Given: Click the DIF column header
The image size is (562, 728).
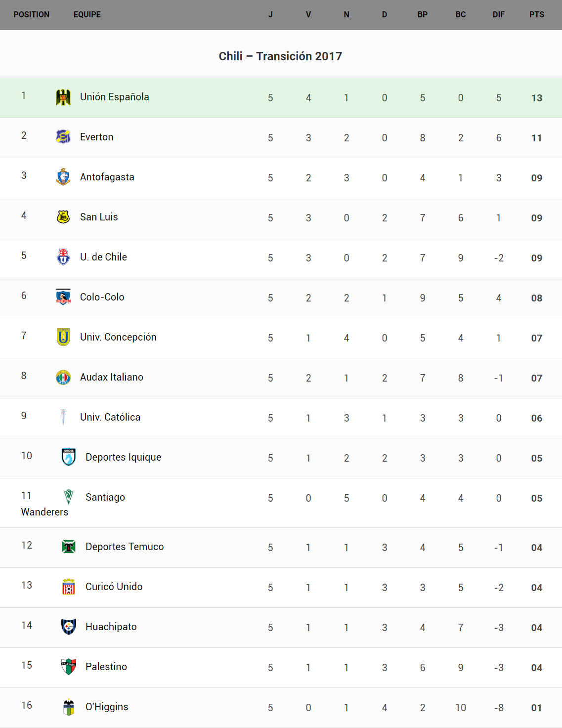Looking at the screenshot, I should click(498, 15).
